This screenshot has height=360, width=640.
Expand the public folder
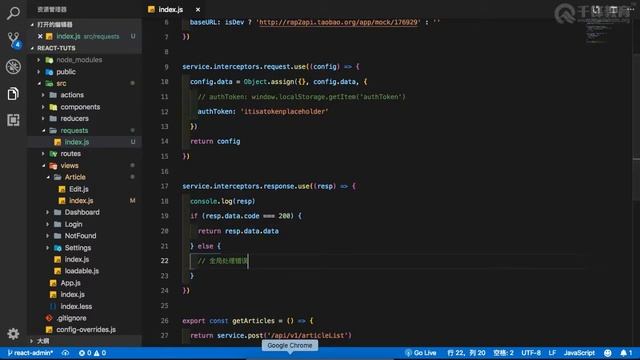[39, 72]
